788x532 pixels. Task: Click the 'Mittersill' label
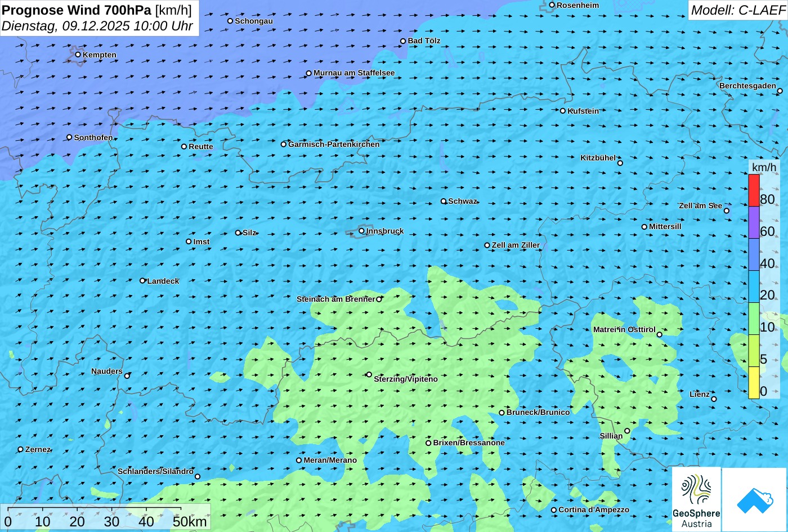[x=665, y=226]
